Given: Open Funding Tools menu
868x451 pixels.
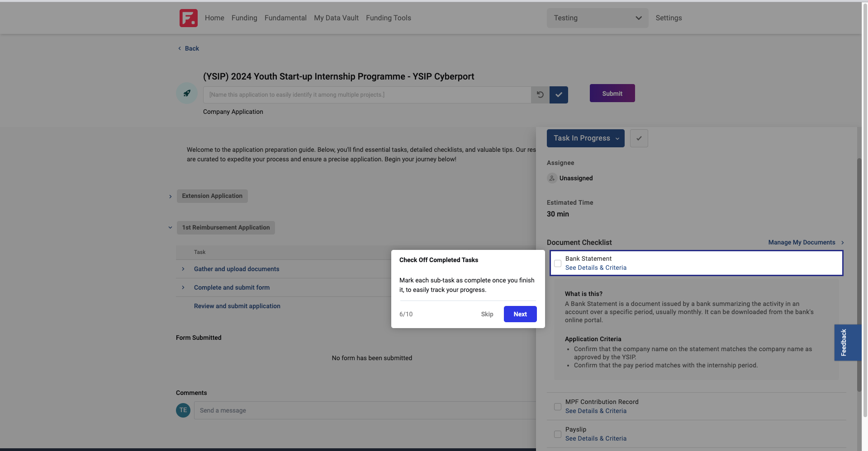Looking at the screenshot, I should [389, 18].
